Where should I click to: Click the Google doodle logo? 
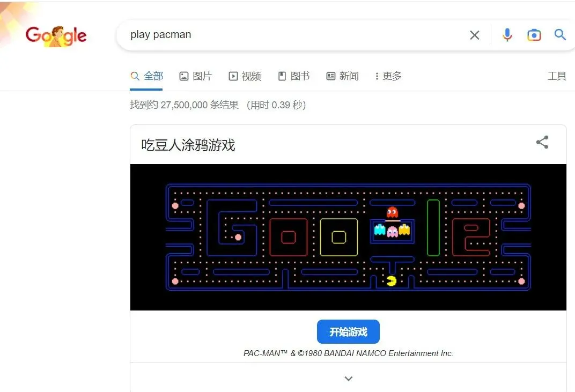(56, 36)
